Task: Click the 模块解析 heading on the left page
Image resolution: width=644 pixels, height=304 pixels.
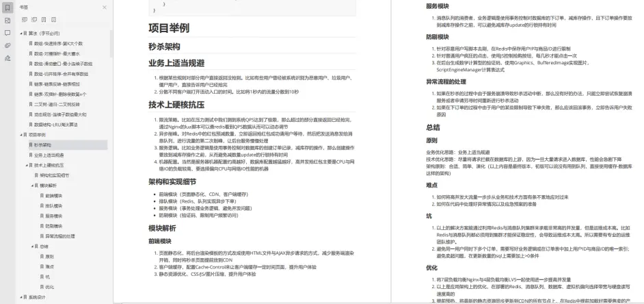Action: (x=162, y=228)
